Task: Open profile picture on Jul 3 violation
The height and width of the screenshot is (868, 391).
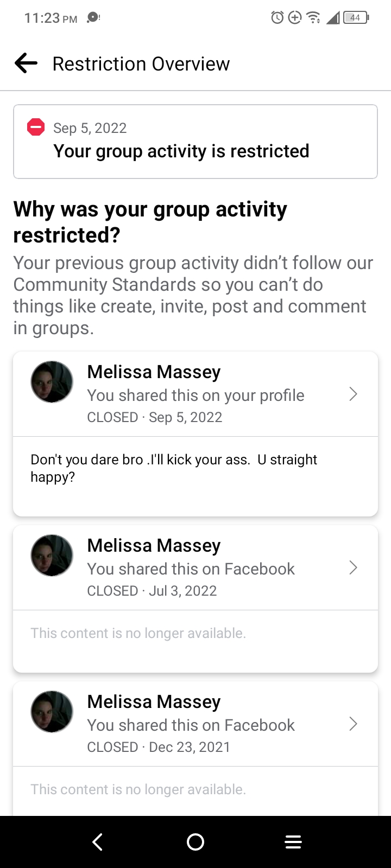Action: pos(52,556)
